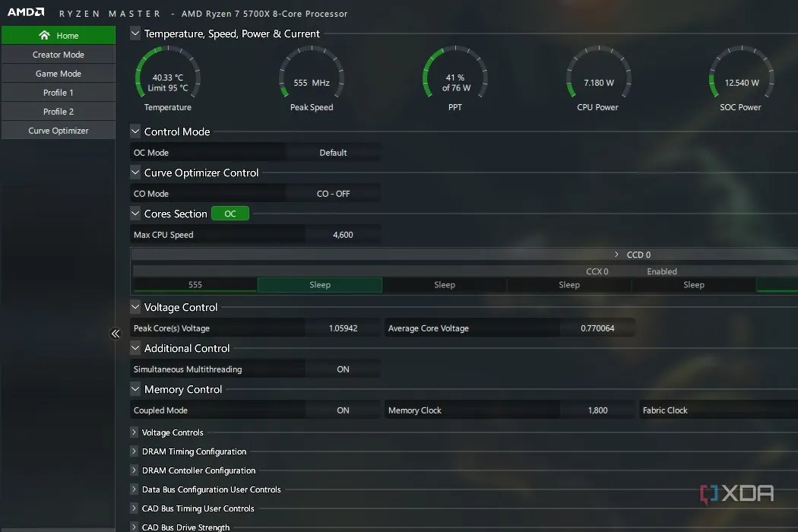
Task: Collapse the Control Mode section
Action: 135,131
